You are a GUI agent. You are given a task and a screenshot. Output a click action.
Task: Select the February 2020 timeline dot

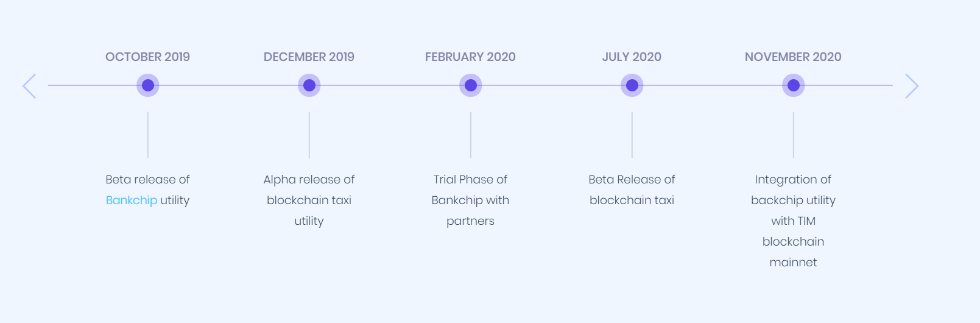click(x=471, y=85)
